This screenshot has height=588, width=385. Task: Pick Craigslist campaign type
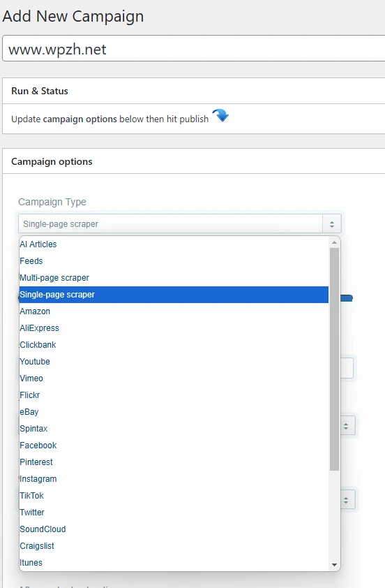(174, 545)
